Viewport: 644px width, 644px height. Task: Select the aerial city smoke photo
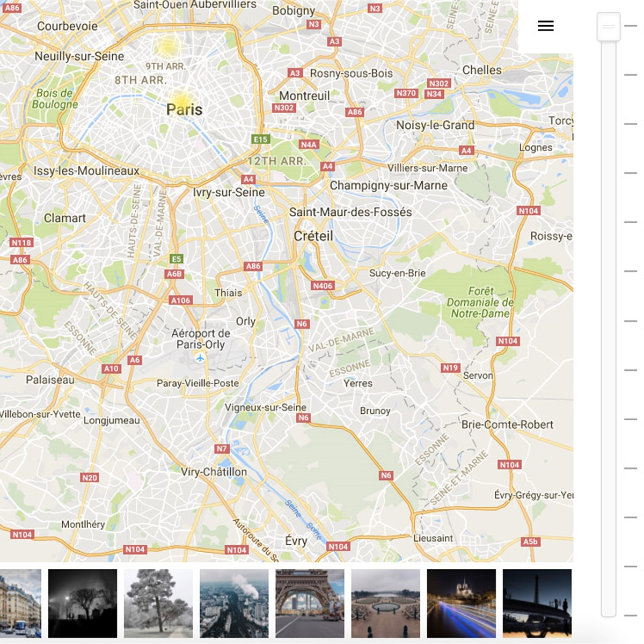(x=234, y=603)
